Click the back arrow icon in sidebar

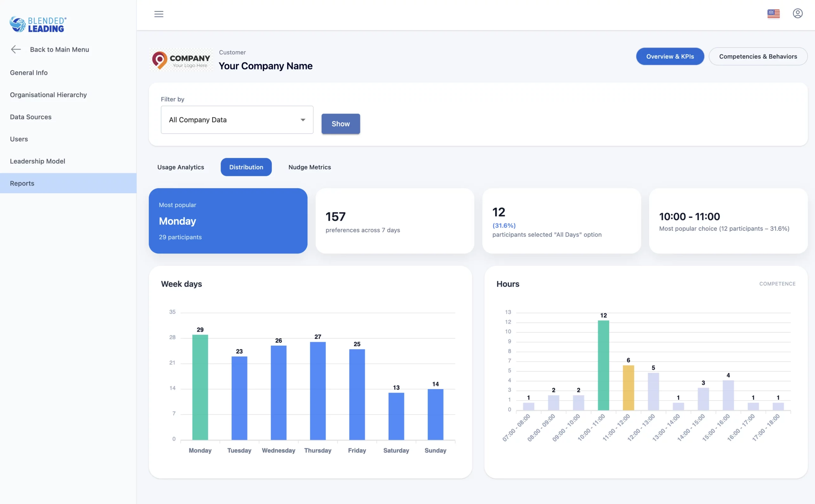[16, 49]
